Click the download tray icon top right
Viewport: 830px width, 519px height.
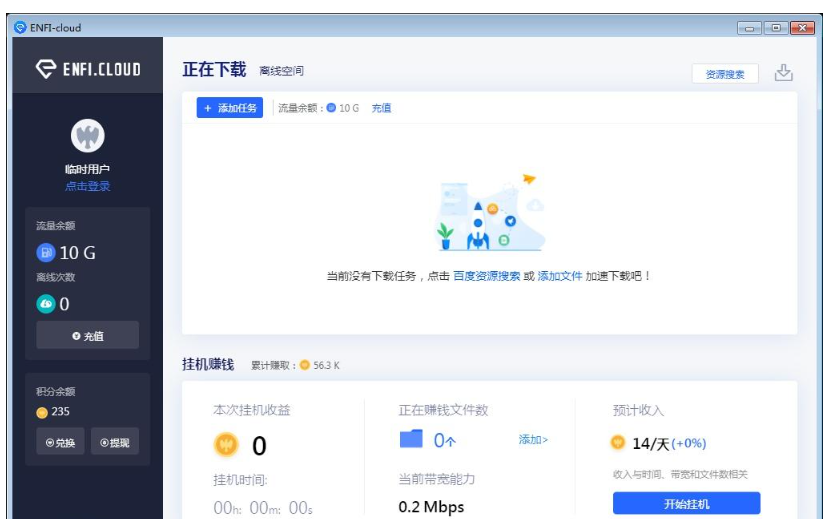[x=783, y=73]
